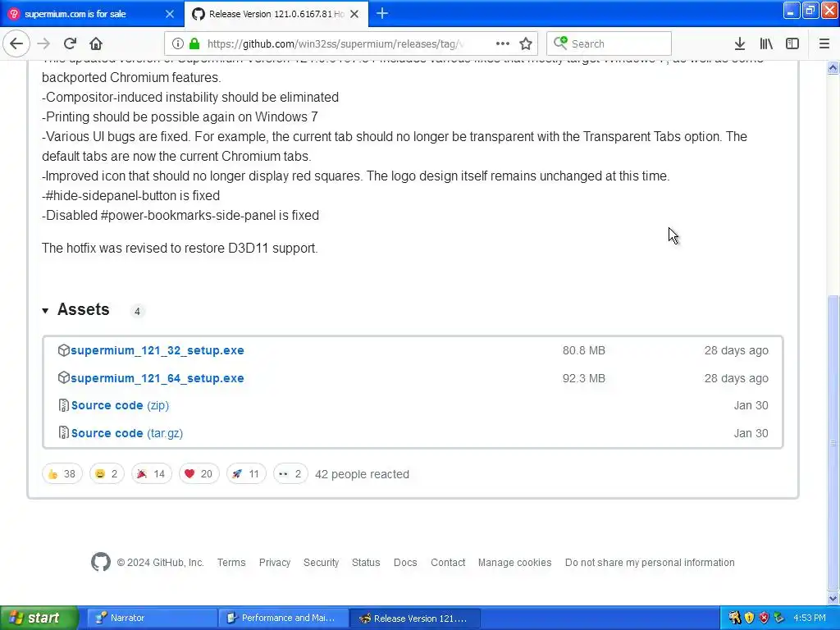The image size is (840, 630).
Task: Click the forward navigation arrow
Action: [x=43, y=43]
